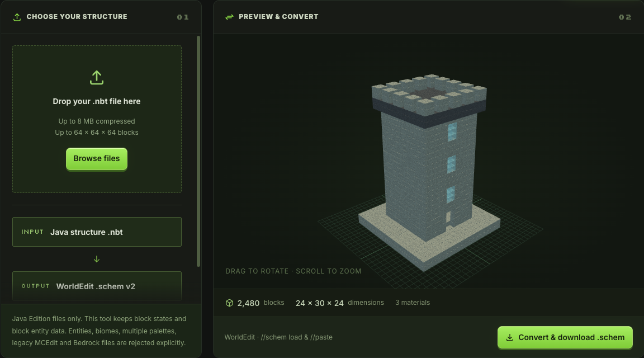Click the Browse files button
The height and width of the screenshot is (358, 644).
97,159
